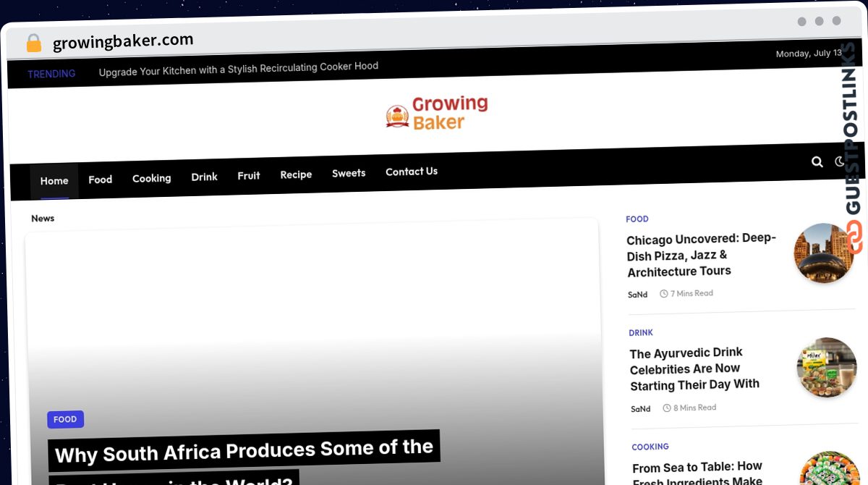Click SaNd author under Ayurvedic article

[640, 409]
